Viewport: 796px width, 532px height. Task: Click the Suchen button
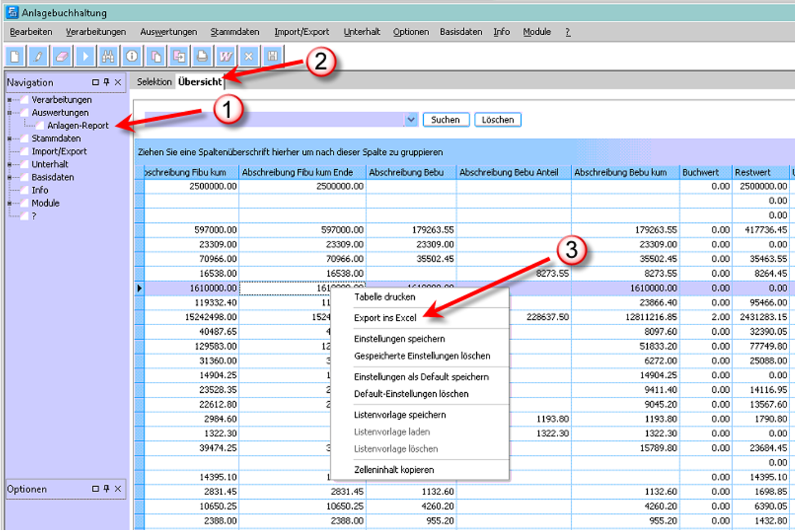(x=445, y=120)
